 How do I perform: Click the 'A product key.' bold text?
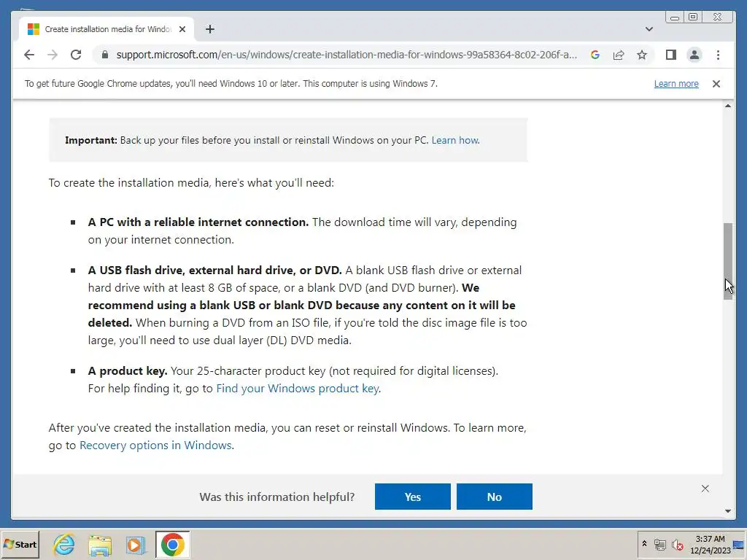[x=128, y=371]
